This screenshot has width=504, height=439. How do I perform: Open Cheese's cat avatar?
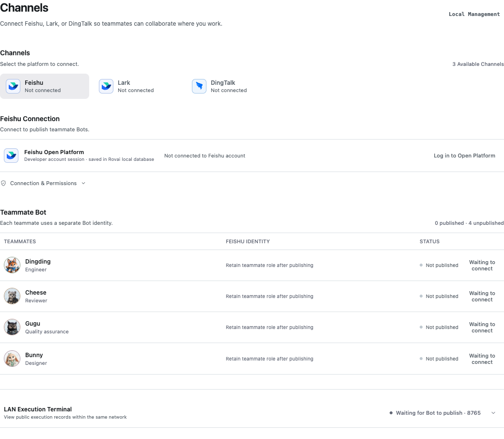pos(12,296)
